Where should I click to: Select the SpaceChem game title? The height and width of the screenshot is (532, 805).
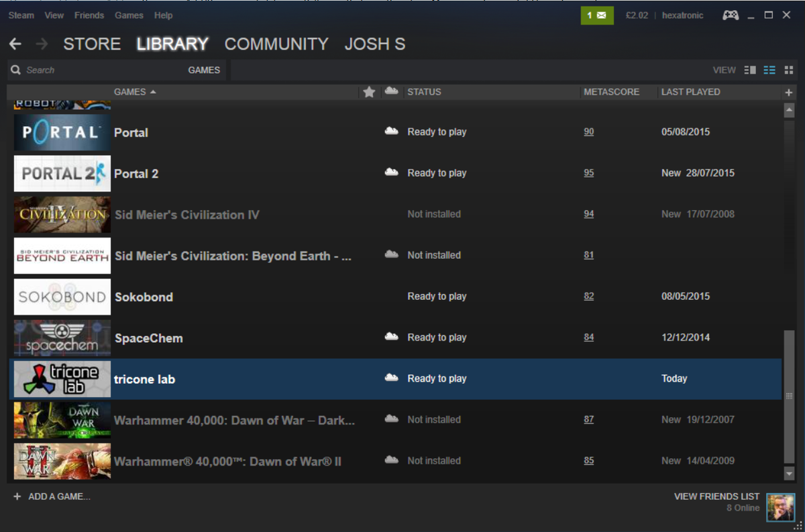point(148,338)
